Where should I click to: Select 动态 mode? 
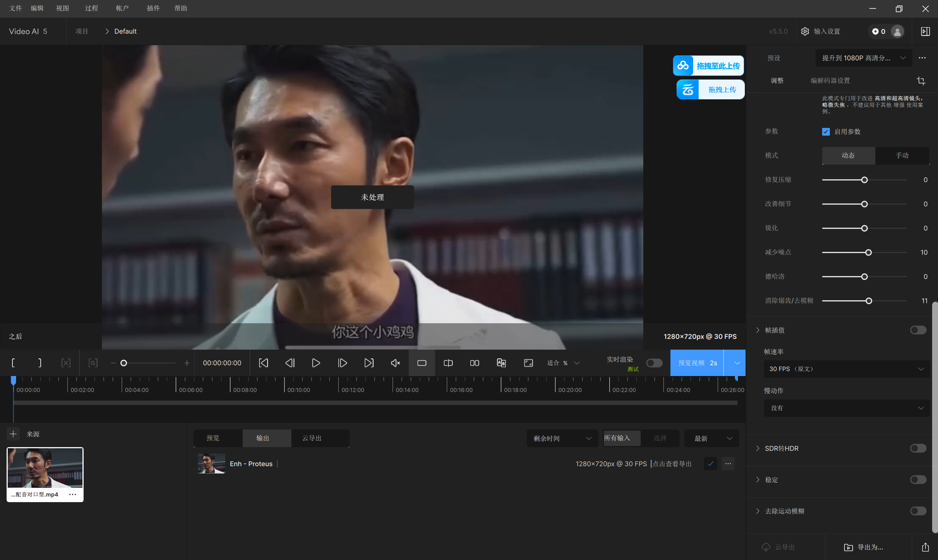[x=848, y=155]
